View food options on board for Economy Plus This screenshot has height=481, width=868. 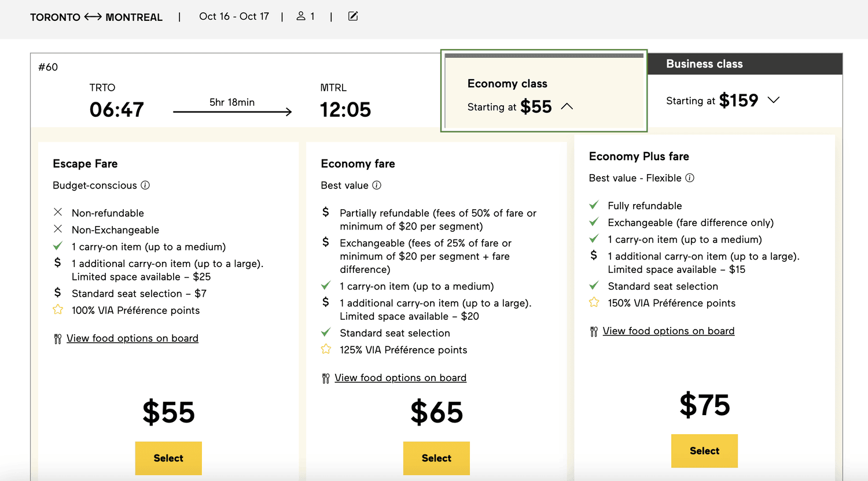668,331
